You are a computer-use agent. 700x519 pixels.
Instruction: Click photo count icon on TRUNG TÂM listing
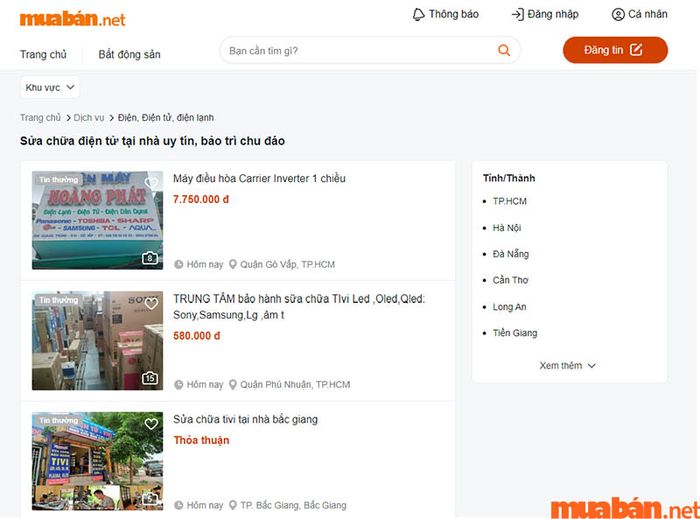(x=150, y=378)
